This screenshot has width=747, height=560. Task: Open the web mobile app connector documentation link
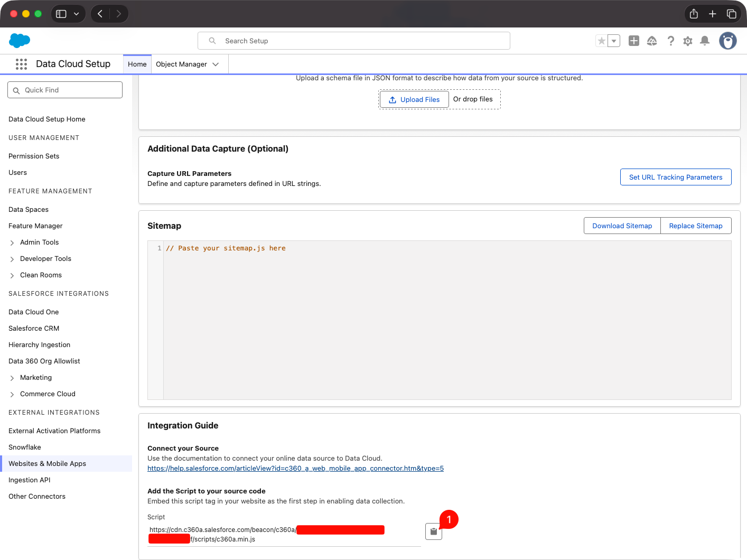tap(295, 468)
